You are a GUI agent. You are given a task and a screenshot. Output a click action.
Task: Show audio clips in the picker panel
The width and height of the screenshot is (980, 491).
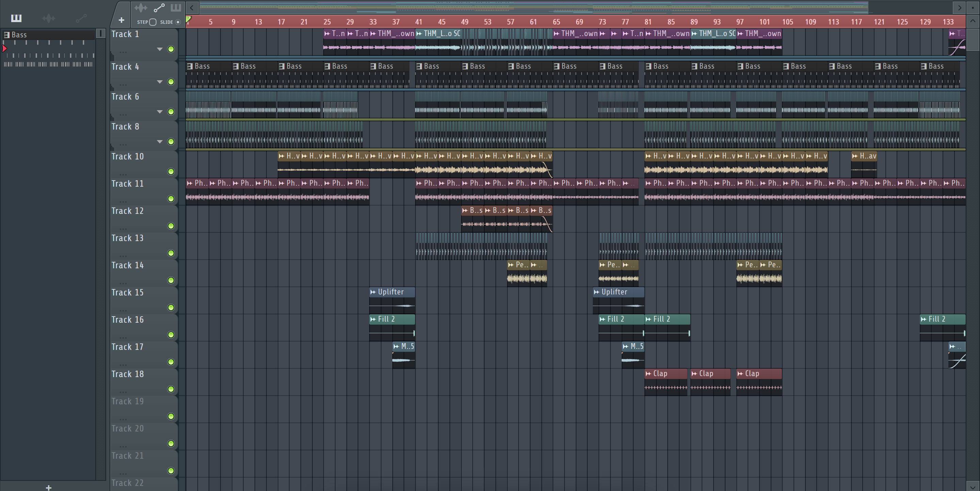[49, 18]
